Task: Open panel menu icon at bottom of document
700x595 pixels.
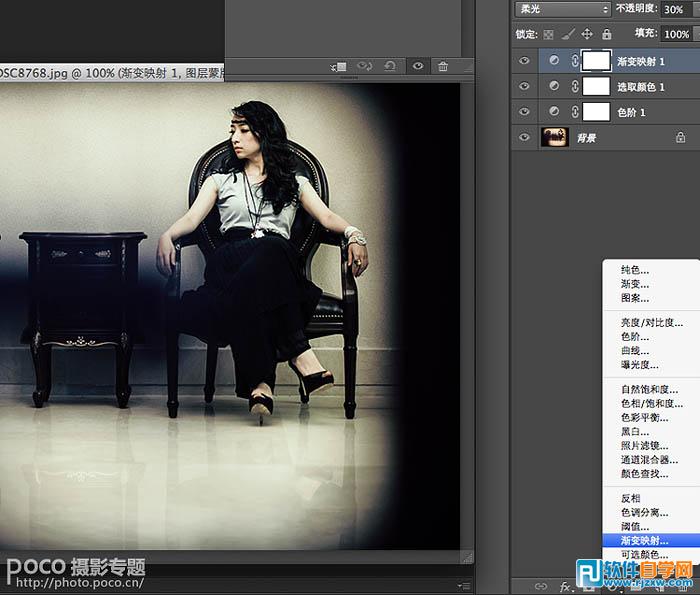Action: click(465, 586)
